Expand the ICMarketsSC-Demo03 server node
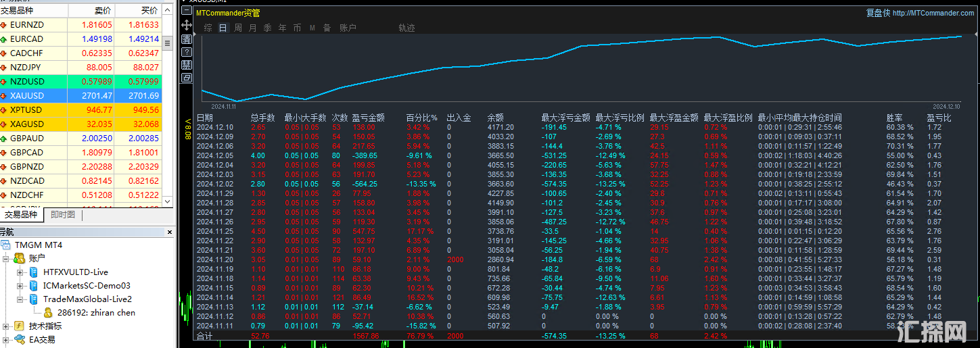The image size is (980, 348). 20,286
